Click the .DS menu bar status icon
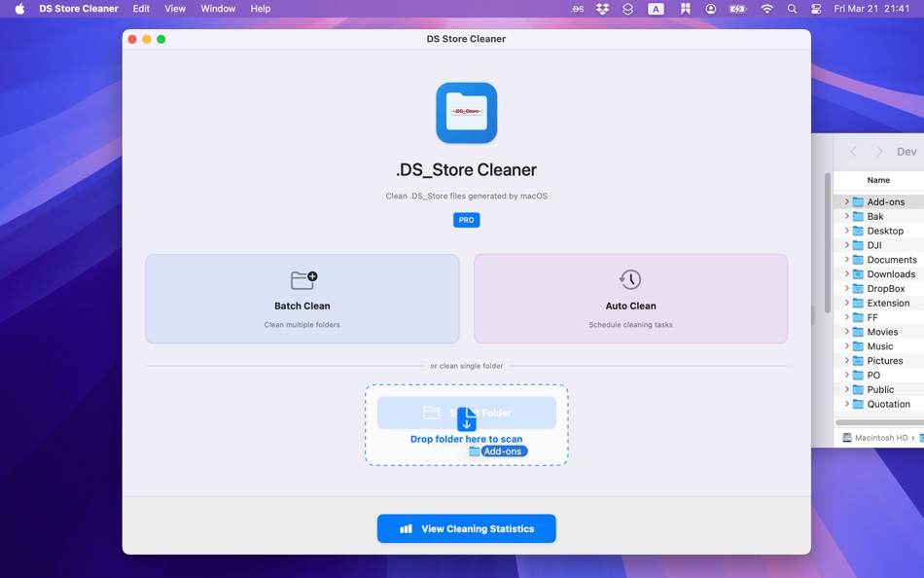The image size is (924, 578). (x=578, y=9)
